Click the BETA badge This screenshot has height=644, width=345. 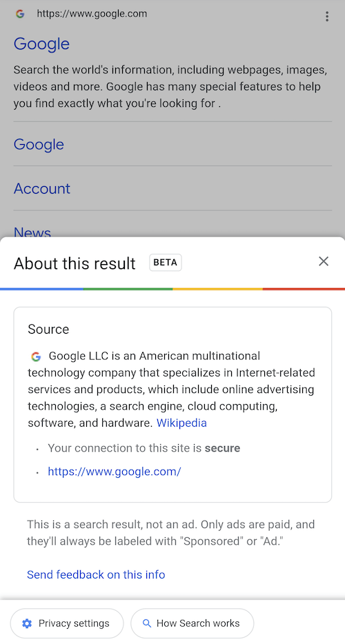click(166, 263)
